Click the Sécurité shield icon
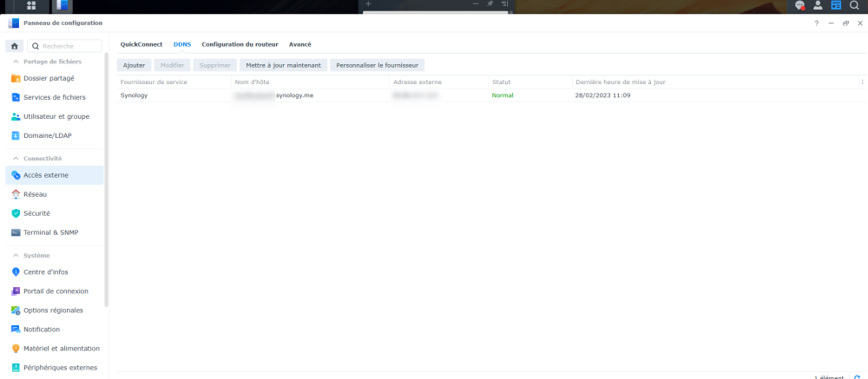 tap(16, 213)
